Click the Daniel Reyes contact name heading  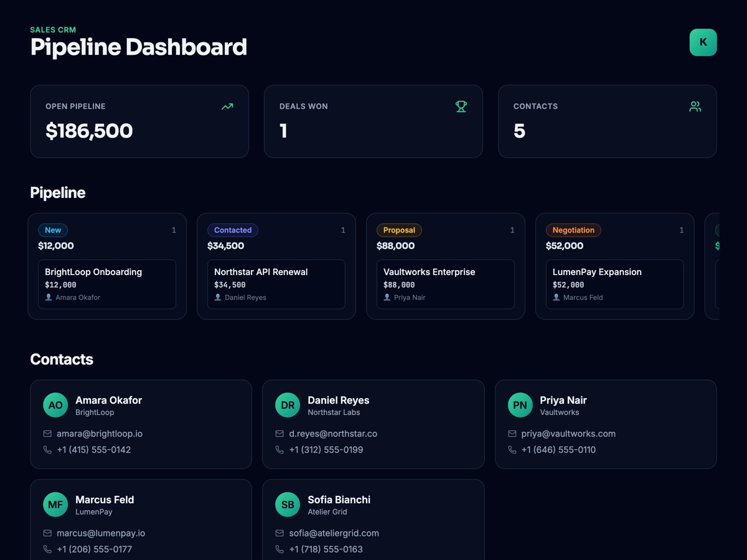point(339,400)
